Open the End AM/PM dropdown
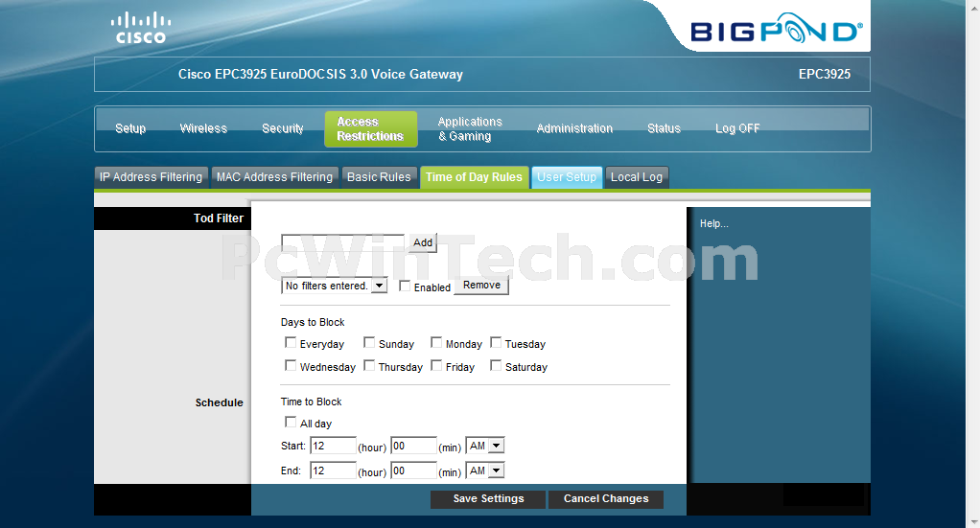 point(485,471)
